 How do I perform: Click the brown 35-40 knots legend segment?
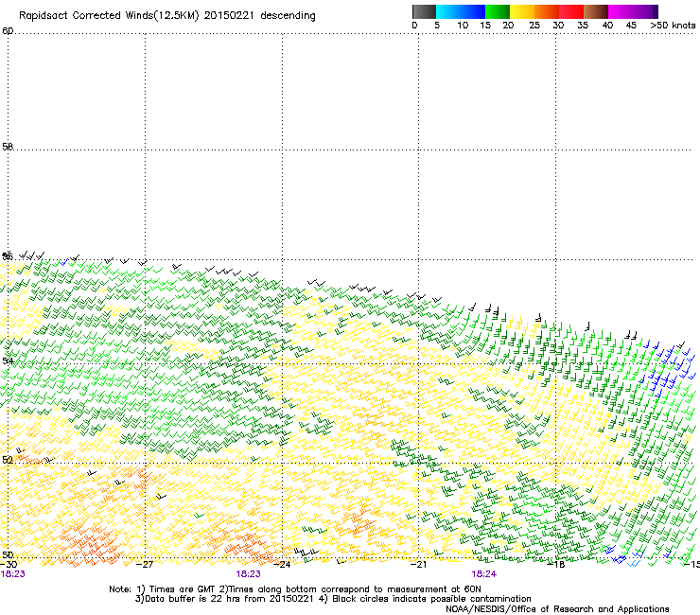coord(596,11)
